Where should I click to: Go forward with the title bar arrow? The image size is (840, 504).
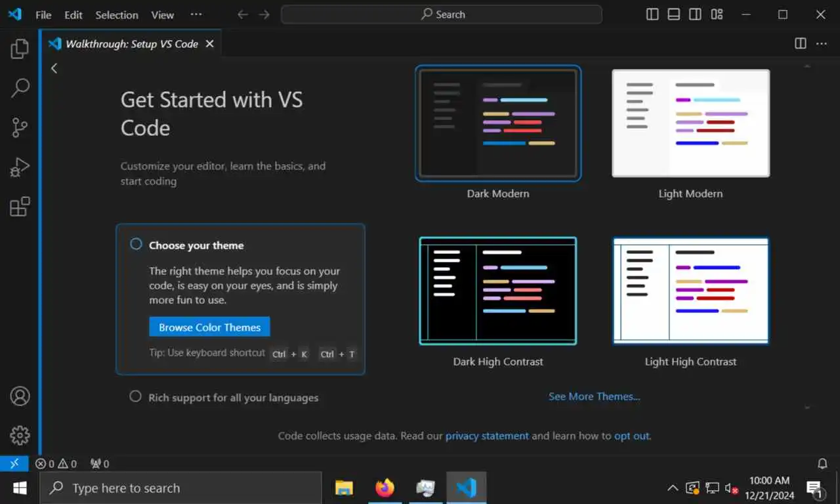pos(264,14)
